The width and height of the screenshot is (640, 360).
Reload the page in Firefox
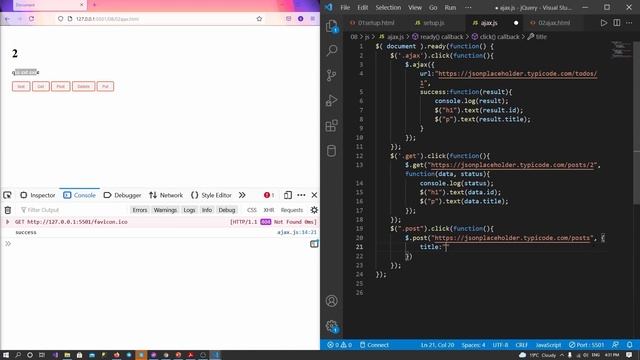click(31, 19)
